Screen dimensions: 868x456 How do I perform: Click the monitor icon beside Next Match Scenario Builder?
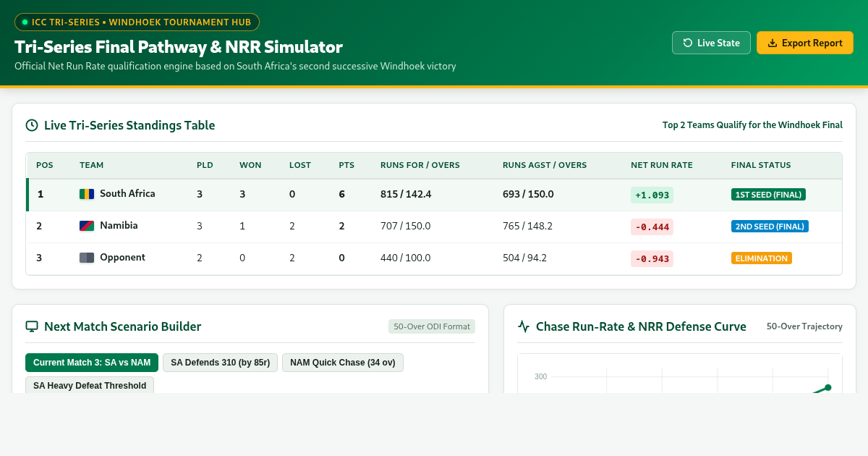coord(32,326)
